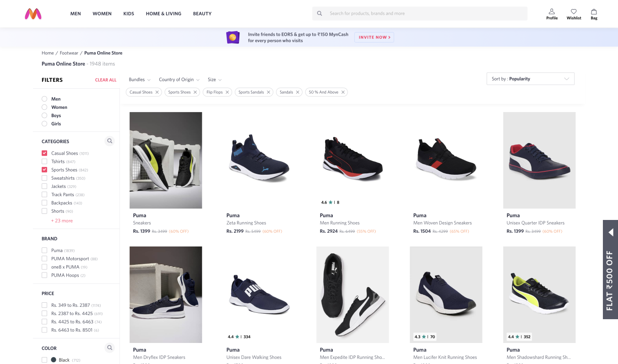Uncheck the Casual Shoes category
Image resolution: width=618 pixels, height=364 pixels.
point(44,153)
